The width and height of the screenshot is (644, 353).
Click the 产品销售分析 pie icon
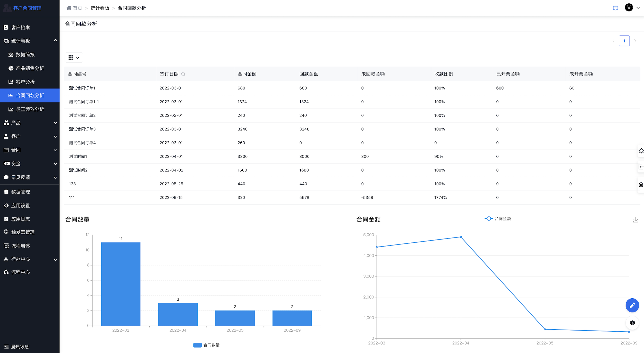click(x=11, y=68)
